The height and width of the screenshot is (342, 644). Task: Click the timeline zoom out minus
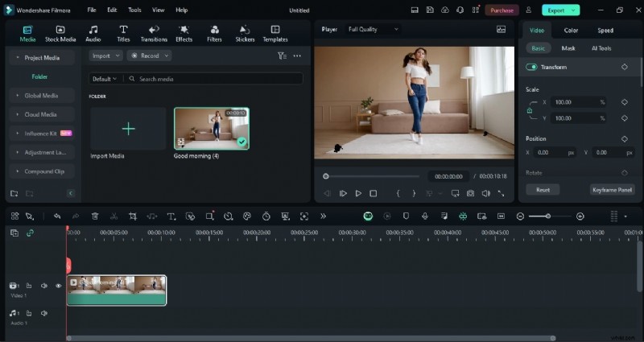click(x=520, y=216)
